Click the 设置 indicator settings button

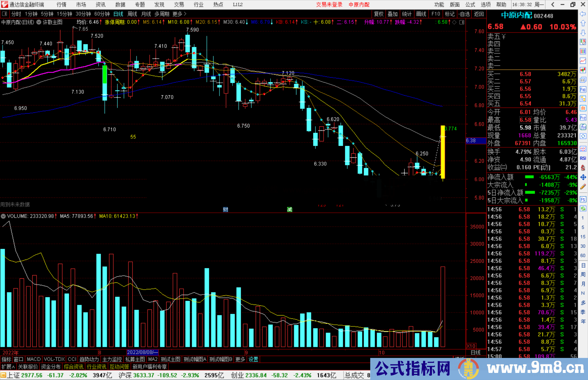[253, 359]
